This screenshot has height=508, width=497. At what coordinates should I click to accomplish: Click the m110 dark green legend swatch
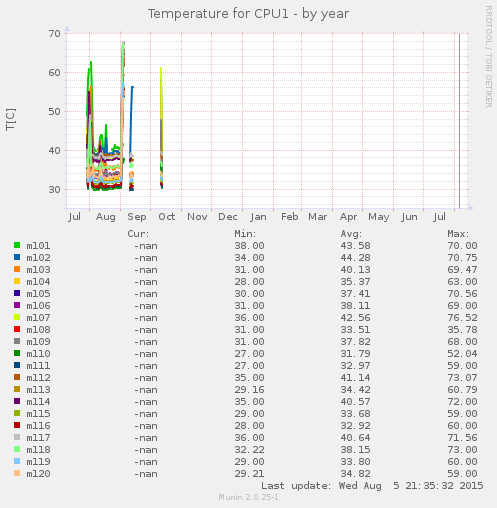tap(17, 353)
